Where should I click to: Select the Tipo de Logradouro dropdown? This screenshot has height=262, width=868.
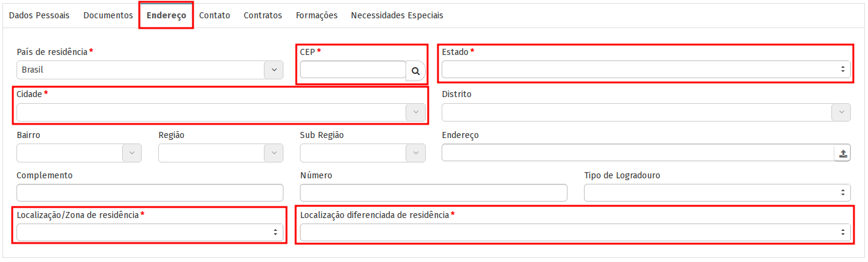click(717, 193)
